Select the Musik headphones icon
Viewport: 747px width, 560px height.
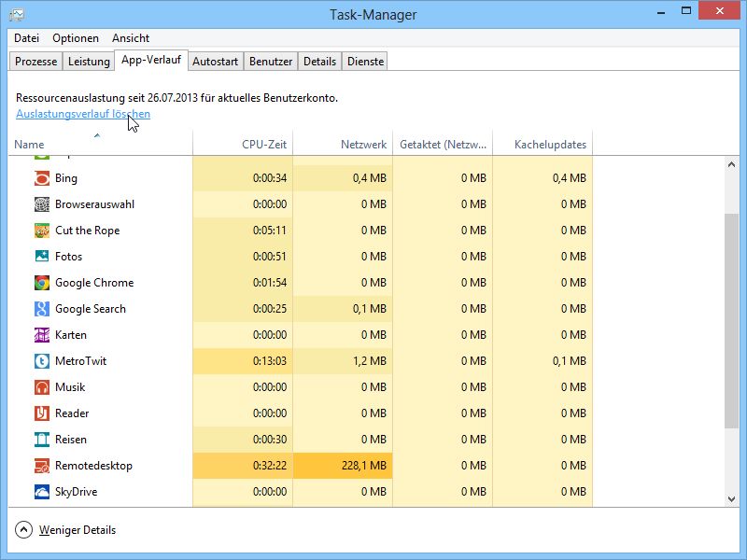tap(42, 387)
